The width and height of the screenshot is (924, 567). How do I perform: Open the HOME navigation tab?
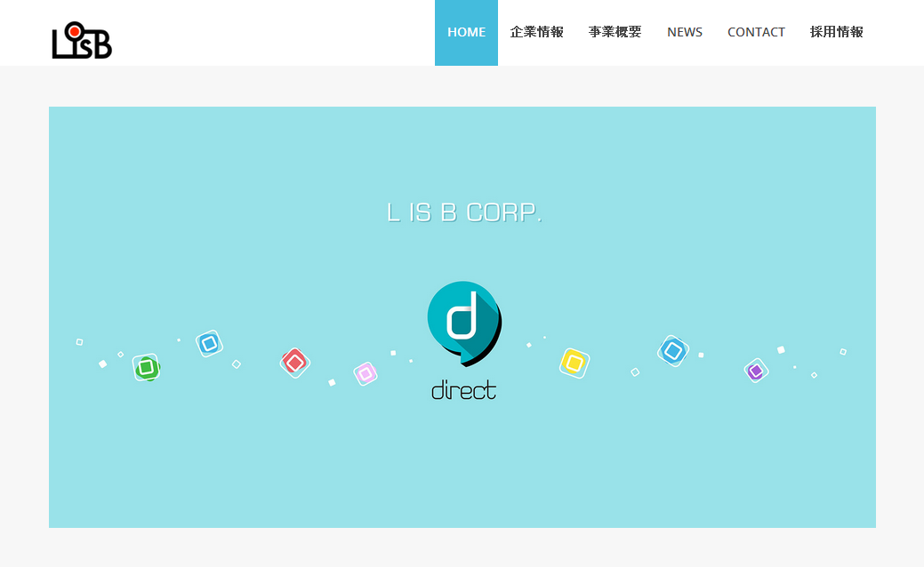pos(466,32)
